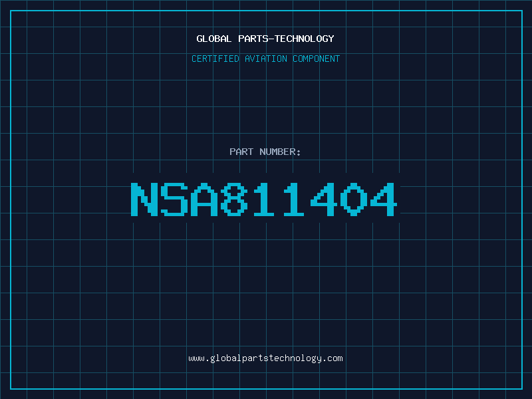The height and width of the screenshot is (399, 532).
Task: Select the CERTIFIED AVIATION COMPONENT subtitle
Action: tap(265, 59)
